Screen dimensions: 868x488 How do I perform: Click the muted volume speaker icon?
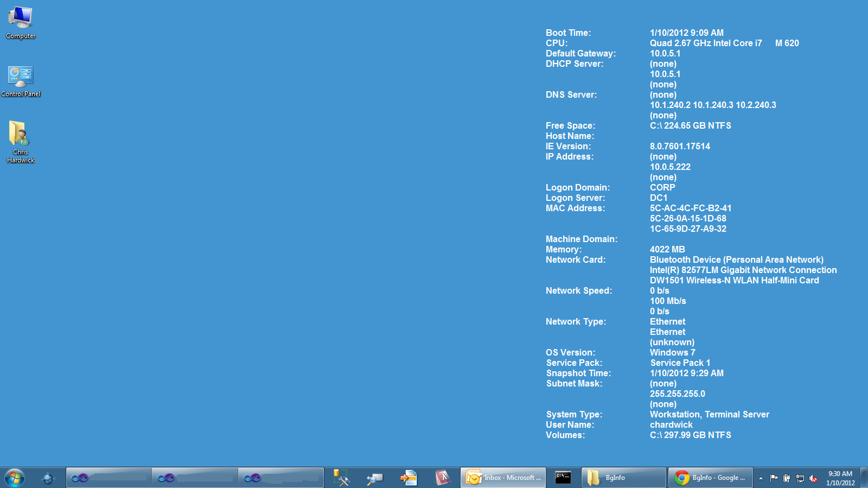[x=813, y=478]
